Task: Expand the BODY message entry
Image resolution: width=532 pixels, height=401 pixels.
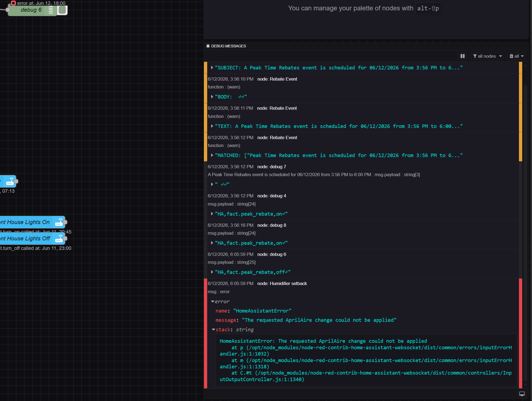Action: click(x=212, y=97)
